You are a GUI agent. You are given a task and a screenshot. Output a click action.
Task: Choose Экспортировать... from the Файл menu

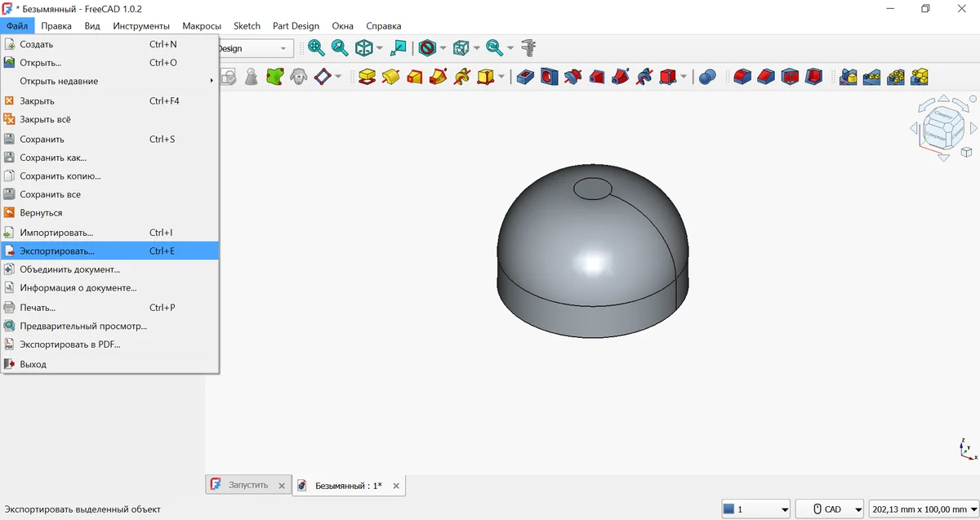57,251
